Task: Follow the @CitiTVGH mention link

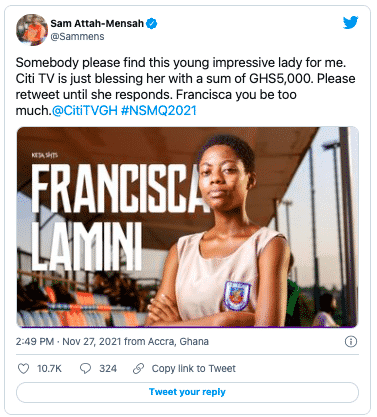Action: coord(85,110)
